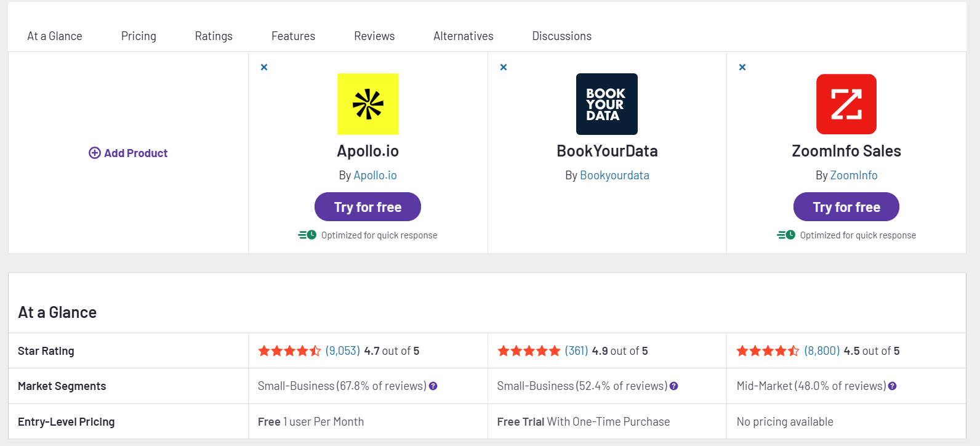Click '4.7 out of 5' rating text

click(392, 351)
